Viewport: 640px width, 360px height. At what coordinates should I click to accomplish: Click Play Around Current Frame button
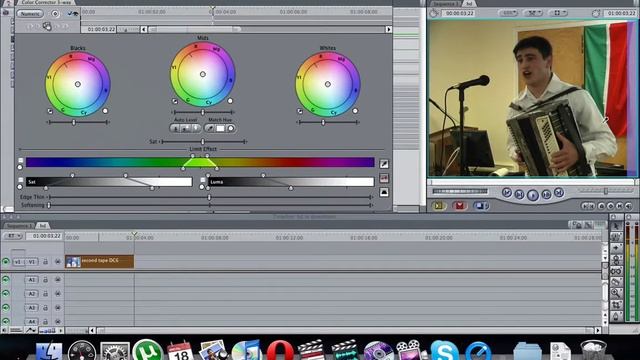(x=546, y=195)
